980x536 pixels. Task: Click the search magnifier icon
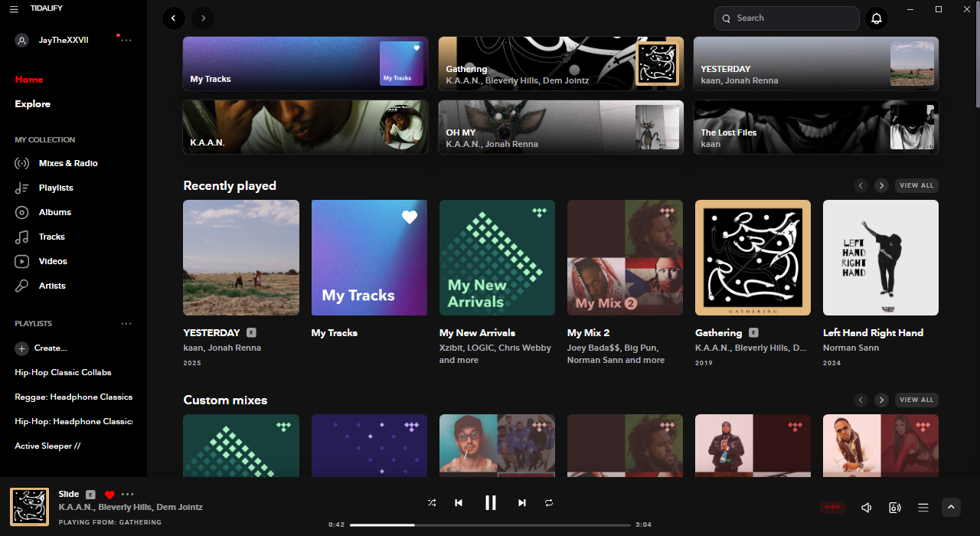(726, 18)
